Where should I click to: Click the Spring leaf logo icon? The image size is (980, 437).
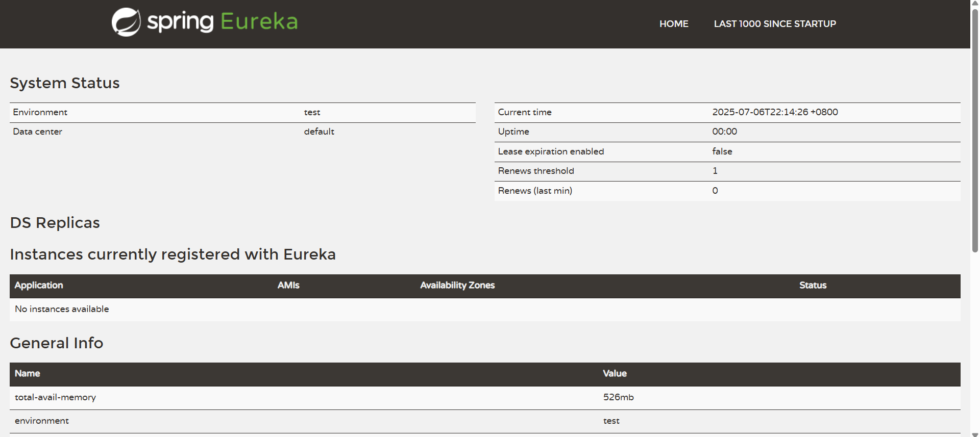click(x=126, y=22)
